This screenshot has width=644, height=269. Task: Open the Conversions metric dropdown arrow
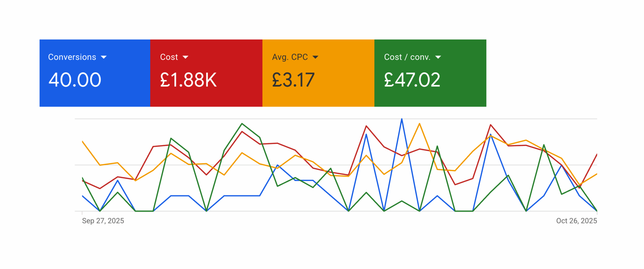(x=104, y=57)
